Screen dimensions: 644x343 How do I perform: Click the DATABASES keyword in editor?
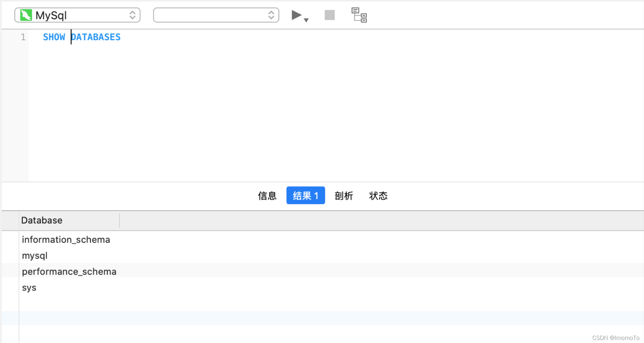coord(96,37)
